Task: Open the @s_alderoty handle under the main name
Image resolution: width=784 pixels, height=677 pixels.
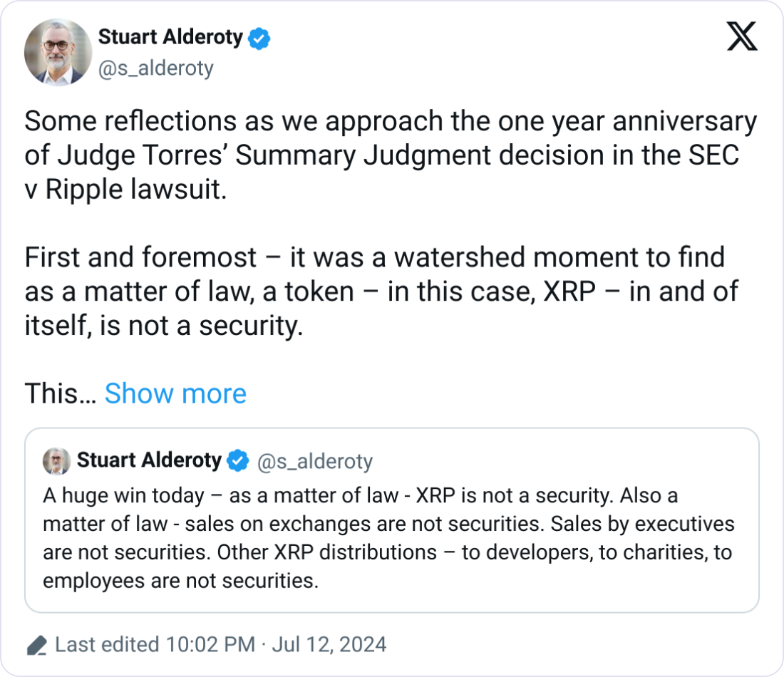Action: 155,68
